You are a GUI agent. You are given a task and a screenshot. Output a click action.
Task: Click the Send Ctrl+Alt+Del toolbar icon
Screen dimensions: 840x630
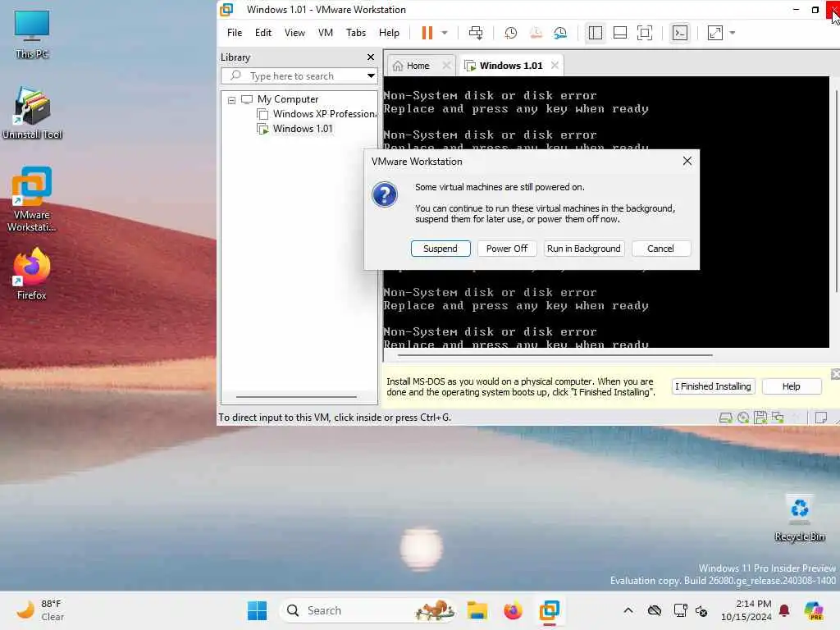coord(476,33)
